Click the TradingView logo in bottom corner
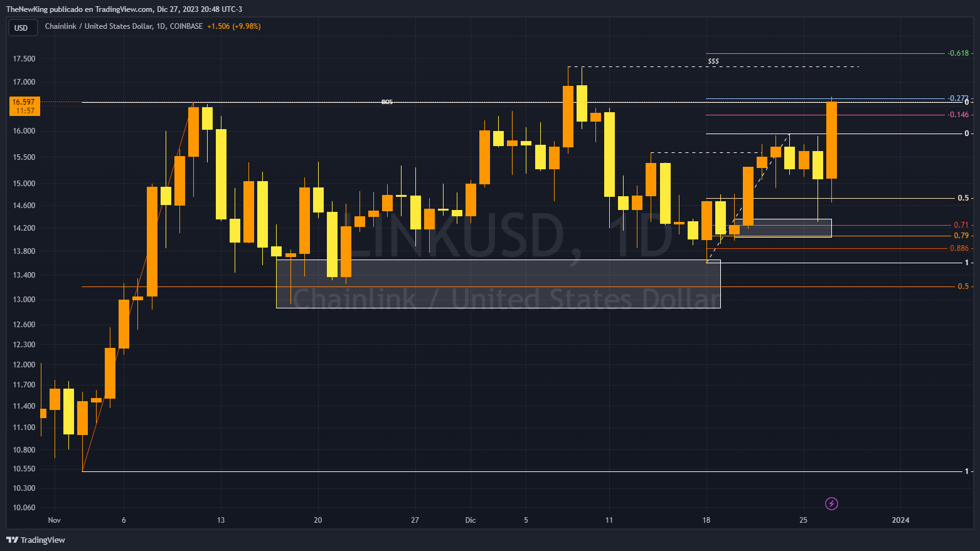 36,540
